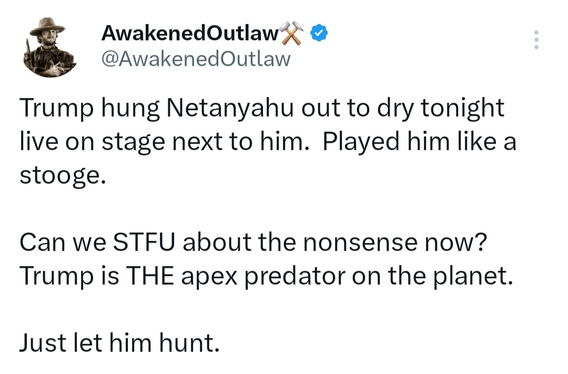
Task: Select the "Just let him hunt." line
Action: (x=120, y=342)
